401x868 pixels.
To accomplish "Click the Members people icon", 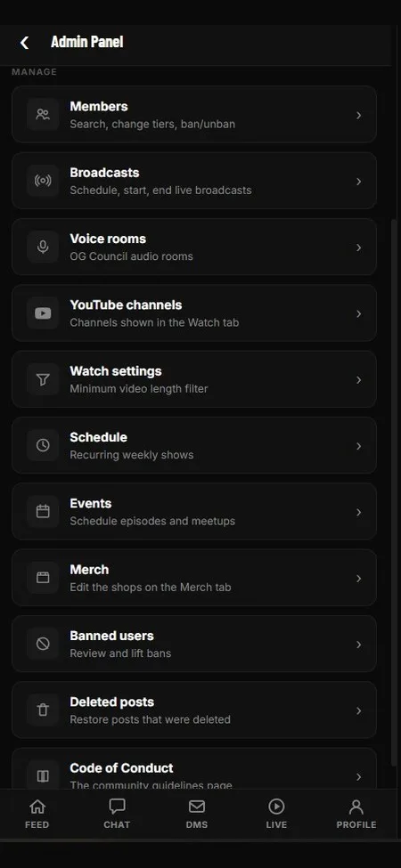I will tap(43, 115).
